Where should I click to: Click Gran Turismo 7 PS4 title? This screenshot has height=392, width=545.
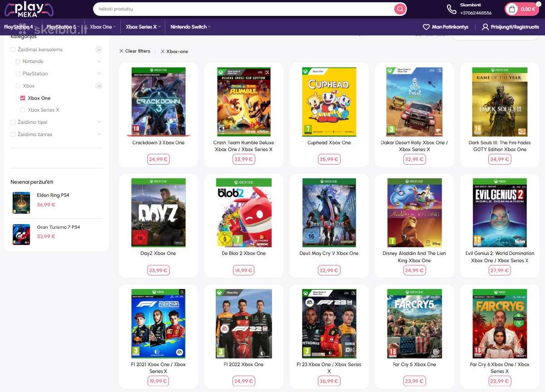(58, 227)
